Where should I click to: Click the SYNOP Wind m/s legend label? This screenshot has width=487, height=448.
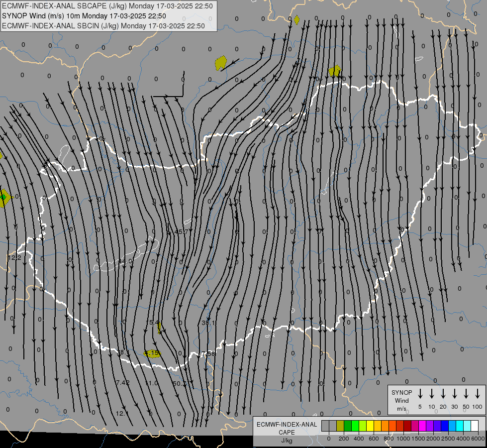tap(401, 400)
